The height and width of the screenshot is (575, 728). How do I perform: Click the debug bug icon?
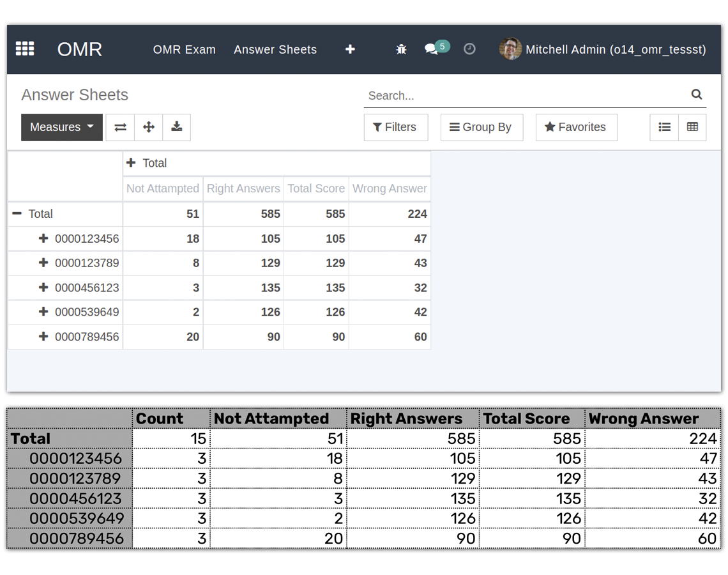pos(401,49)
